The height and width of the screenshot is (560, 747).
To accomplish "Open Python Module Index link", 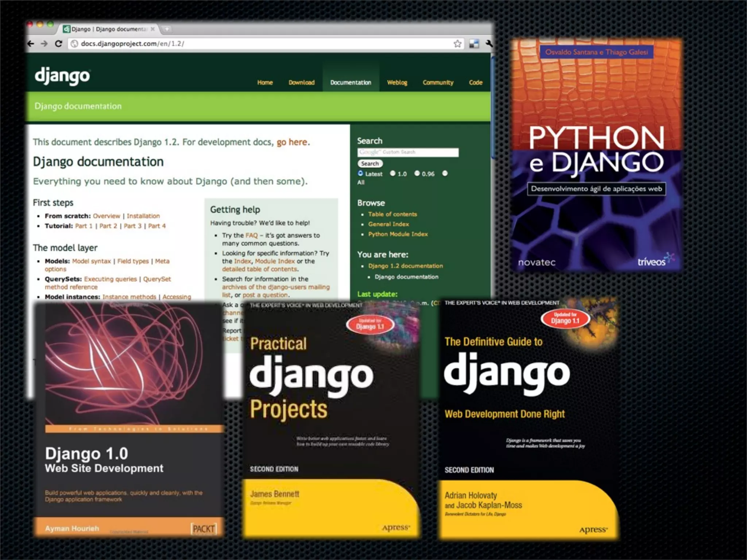I will (x=398, y=234).
